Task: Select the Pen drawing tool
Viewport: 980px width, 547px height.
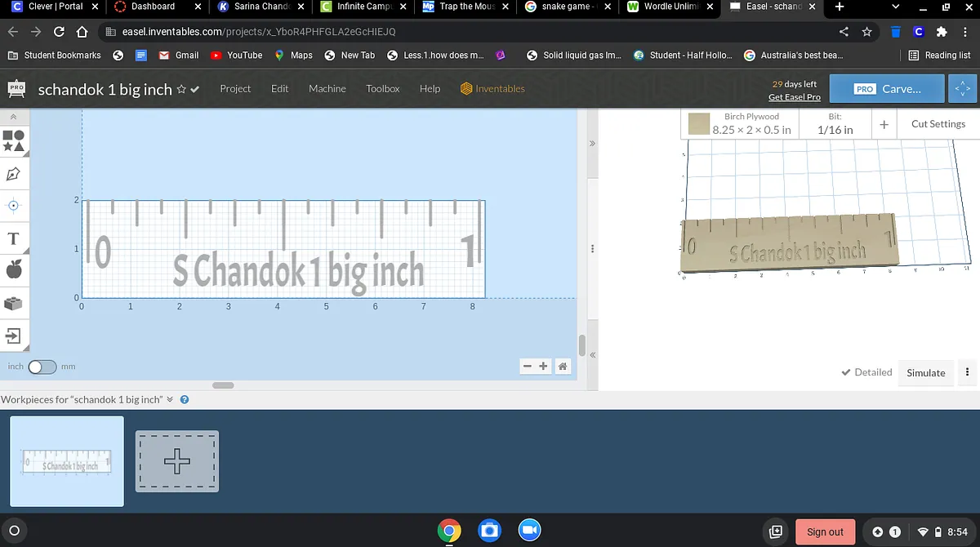Action: [13, 173]
